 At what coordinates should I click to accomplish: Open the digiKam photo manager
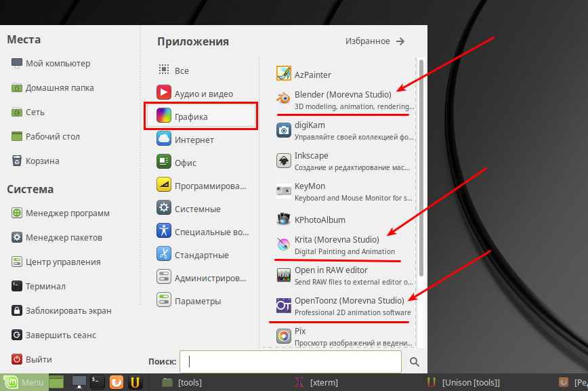coord(345,131)
